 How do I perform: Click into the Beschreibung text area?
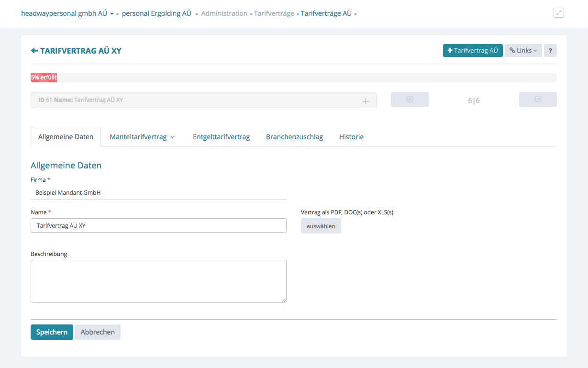coord(158,281)
